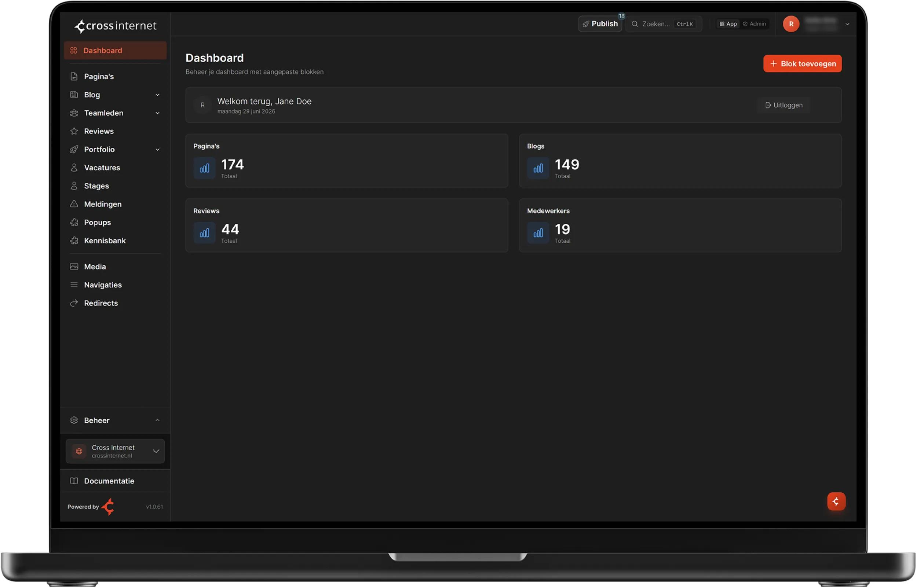917x588 pixels.
Task: Click the bar chart icon in Medewerkers card
Action: [x=538, y=233]
